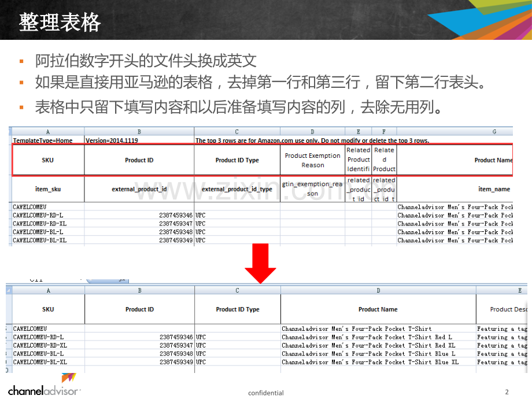The width and height of the screenshot is (532, 399).
Task: Click 2387459348 in lower spreadsheet
Action: (139, 354)
